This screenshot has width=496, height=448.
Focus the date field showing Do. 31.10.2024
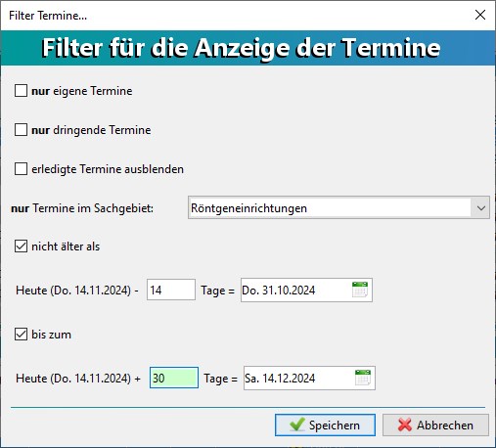click(x=306, y=290)
